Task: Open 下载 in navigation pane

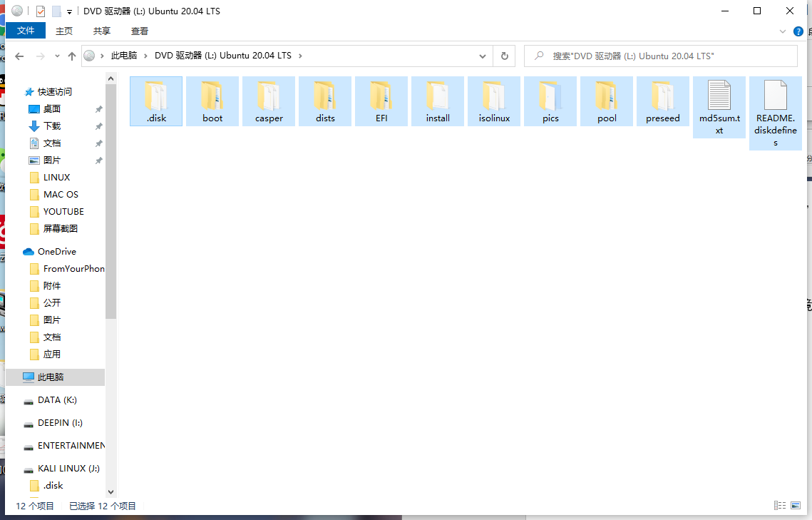Action: [52, 126]
